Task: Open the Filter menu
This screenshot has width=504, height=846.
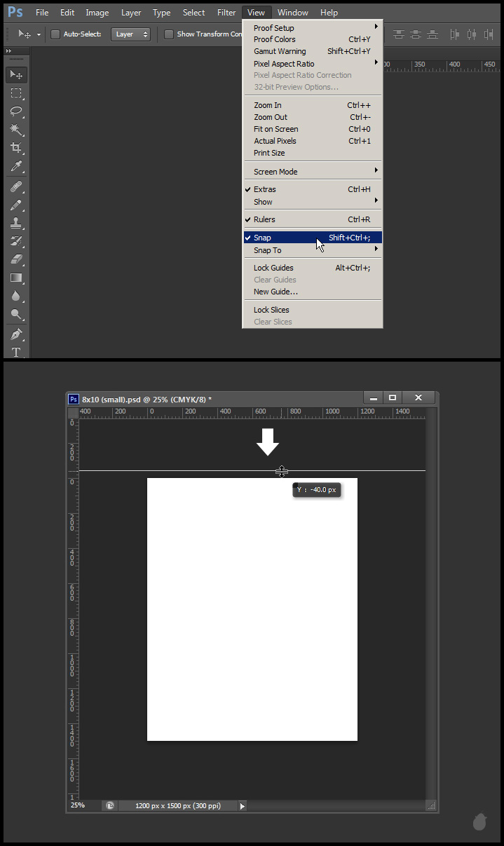Action: pos(226,13)
